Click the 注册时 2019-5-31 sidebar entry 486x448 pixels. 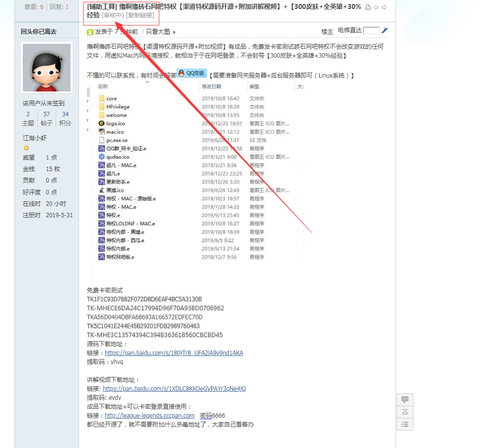click(x=48, y=215)
